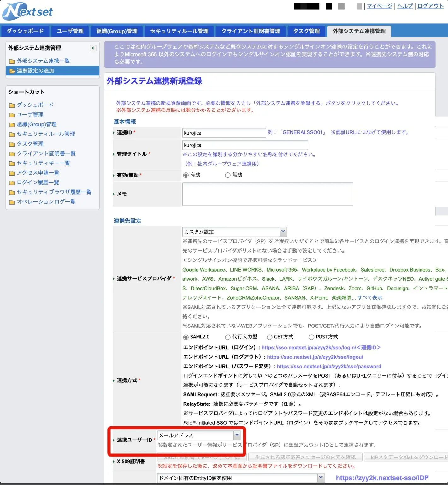The width and height of the screenshot is (448, 485).
Task: Click the logout endpoint URL text
Action: coord(315,357)
